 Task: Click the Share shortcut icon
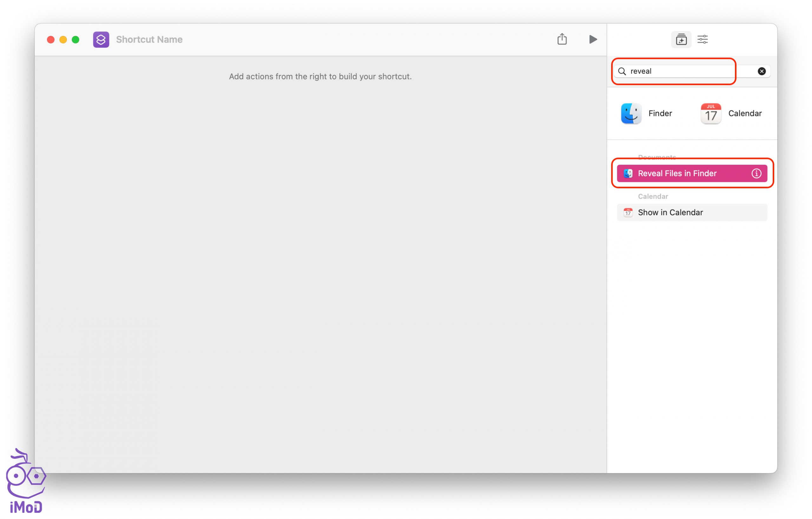[562, 39]
